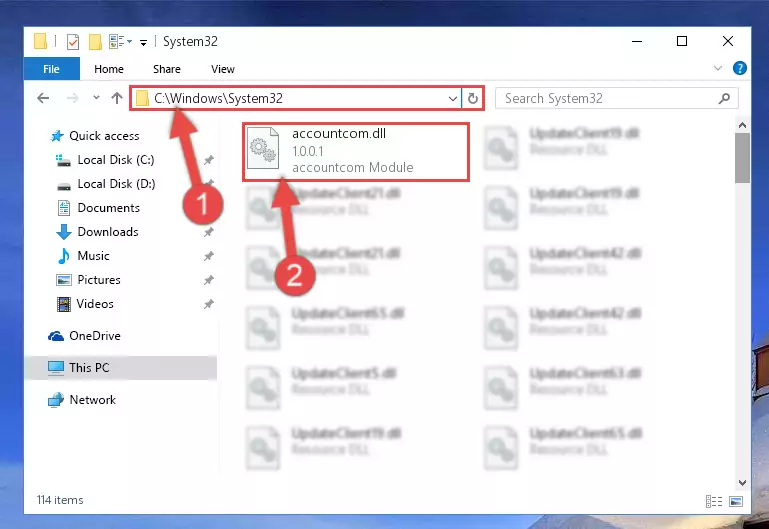
Task: Close the System32 window
Action: (x=728, y=41)
